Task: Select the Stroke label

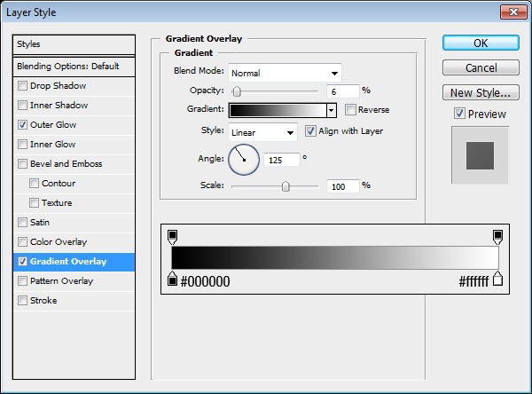Action: tap(43, 301)
